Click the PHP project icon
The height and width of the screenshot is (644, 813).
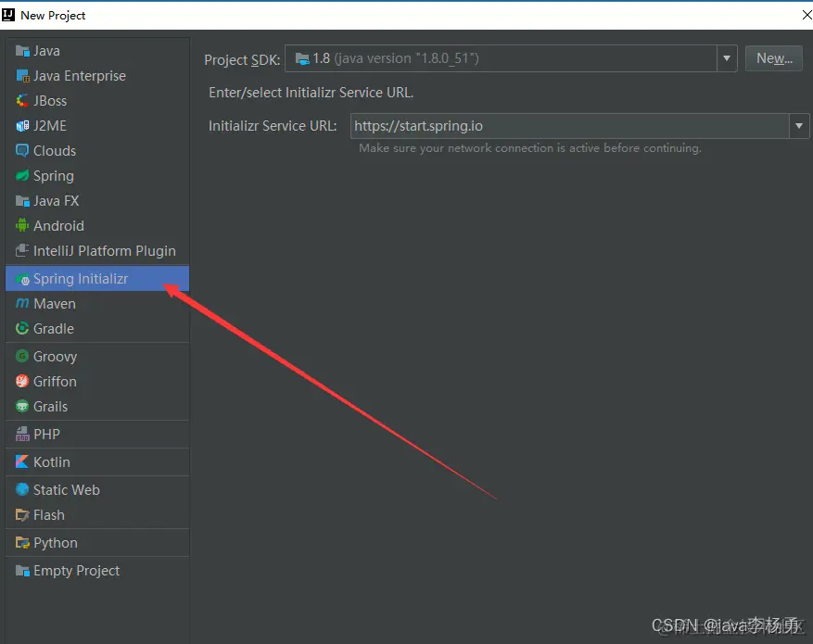(x=22, y=435)
